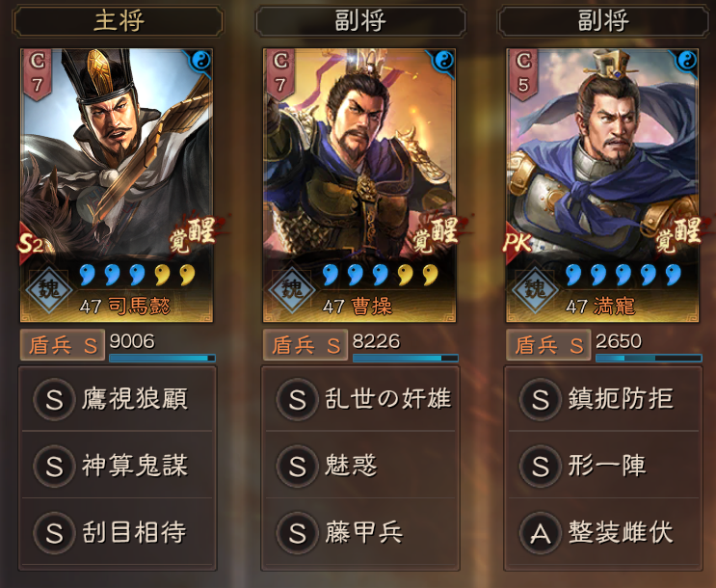
Task: Click the troop bar showing 2650
Action: coord(649,359)
